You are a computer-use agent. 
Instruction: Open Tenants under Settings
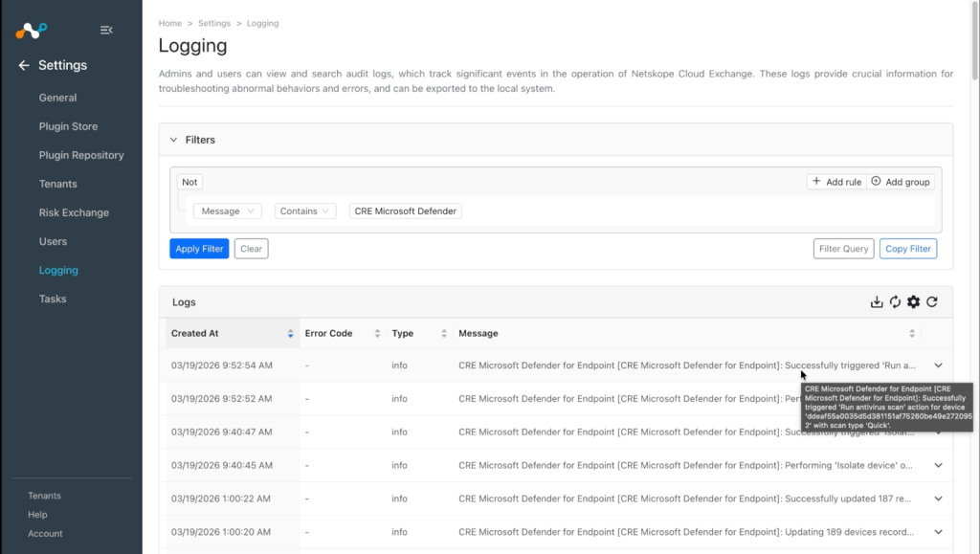58,184
